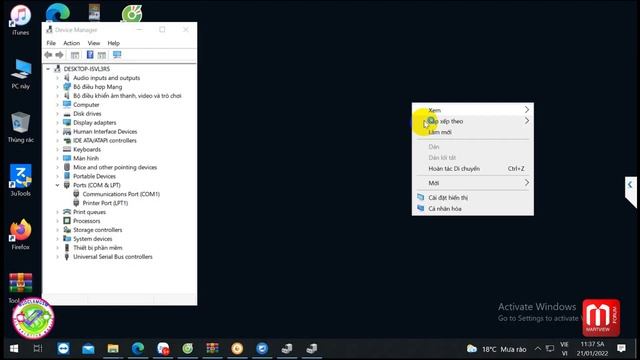Collapse the Ports (COM & LPT) node
This screenshot has width=640, height=360.
tap(58, 185)
